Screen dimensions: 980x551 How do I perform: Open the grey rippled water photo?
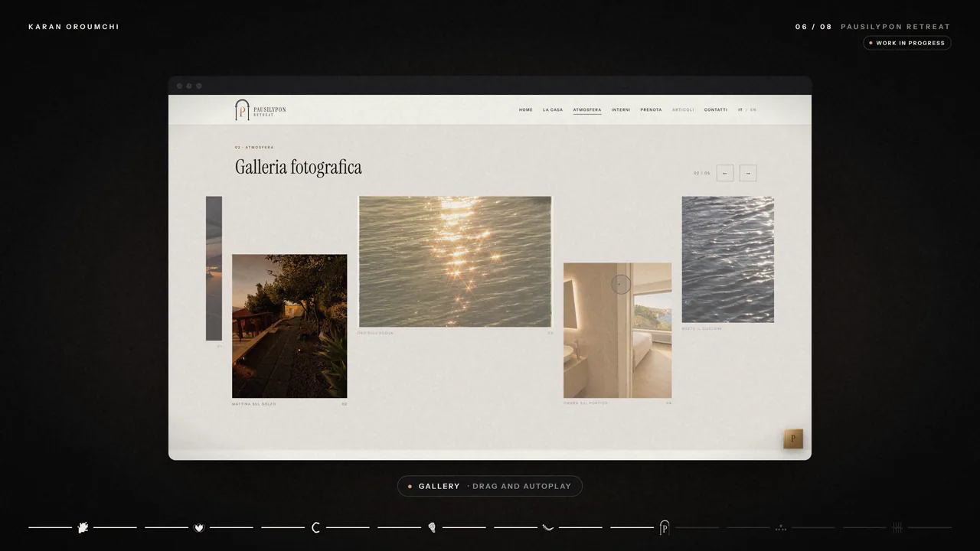point(728,259)
